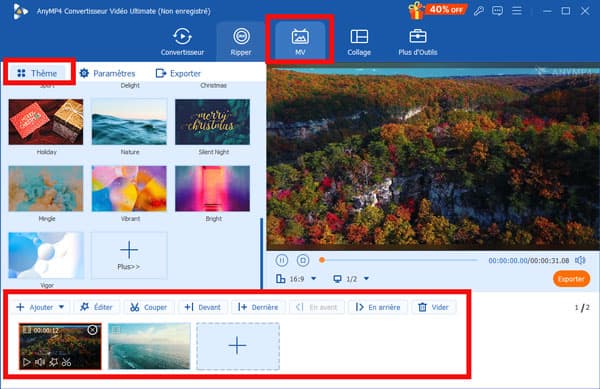Play the first clip via play icon

coord(26,362)
